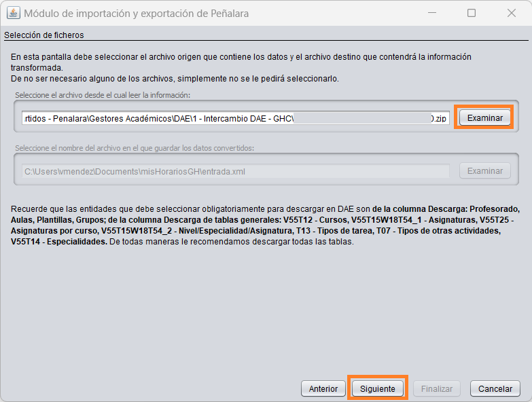Viewport: 532px width, 402px height.
Task: Click the disabled Finalizar button
Action: (x=437, y=388)
